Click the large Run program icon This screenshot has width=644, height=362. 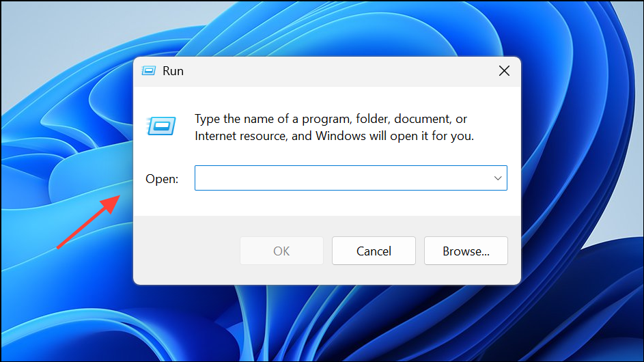pos(161,126)
